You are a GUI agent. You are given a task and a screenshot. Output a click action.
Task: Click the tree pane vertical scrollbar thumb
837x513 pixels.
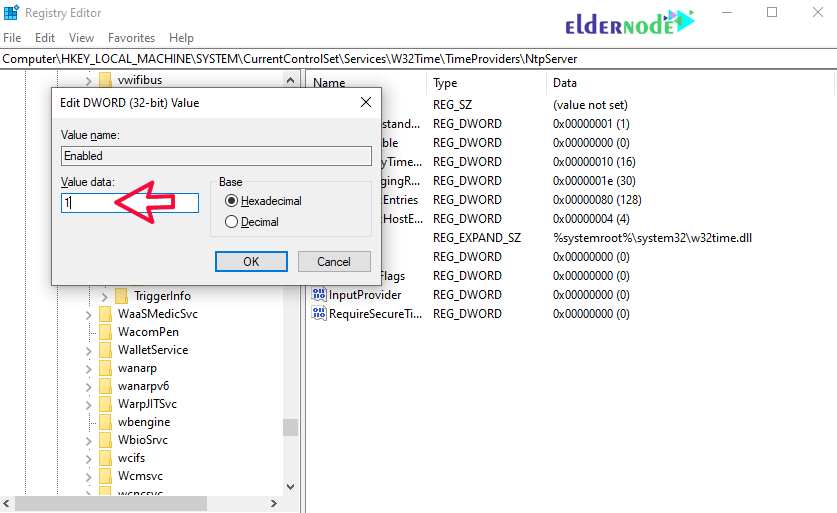click(290, 427)
